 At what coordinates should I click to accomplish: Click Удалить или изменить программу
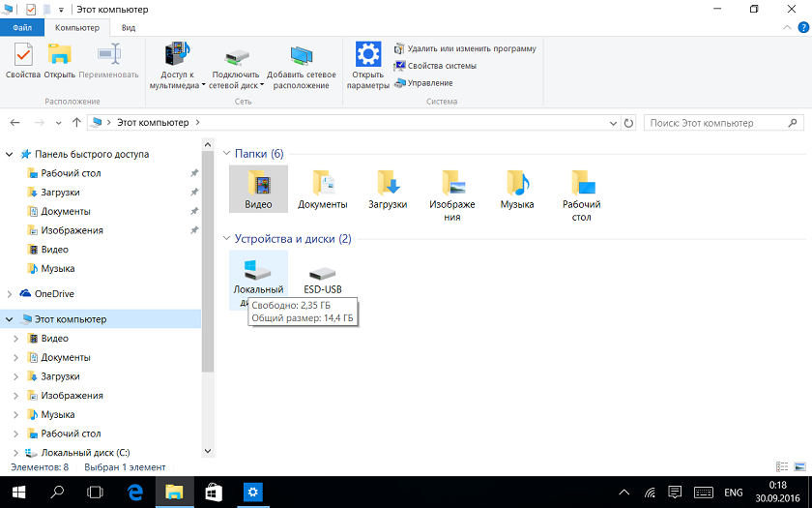pyautogui.click(x=464, y=48)
